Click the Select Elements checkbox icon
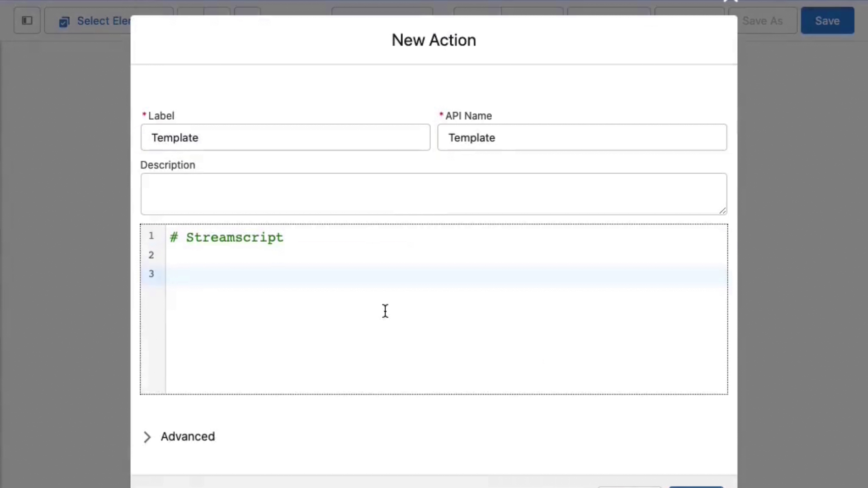 click(64, 22)
